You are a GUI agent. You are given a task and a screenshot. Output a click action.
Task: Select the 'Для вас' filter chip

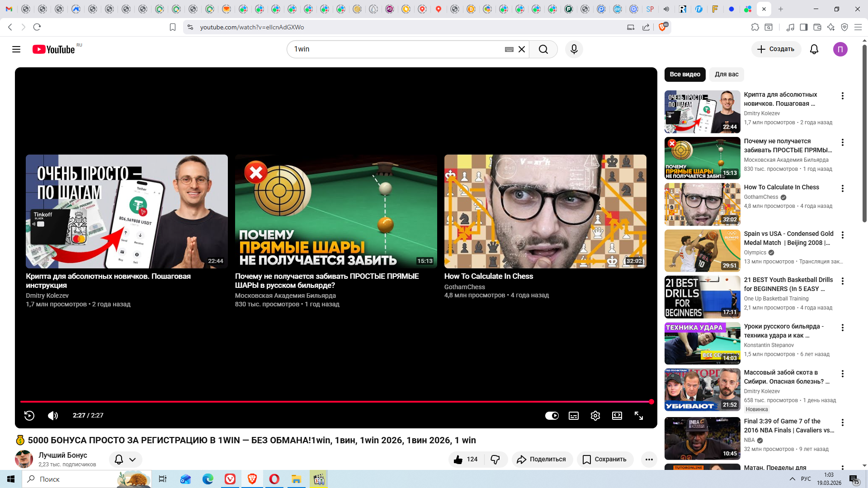point(726,75)
